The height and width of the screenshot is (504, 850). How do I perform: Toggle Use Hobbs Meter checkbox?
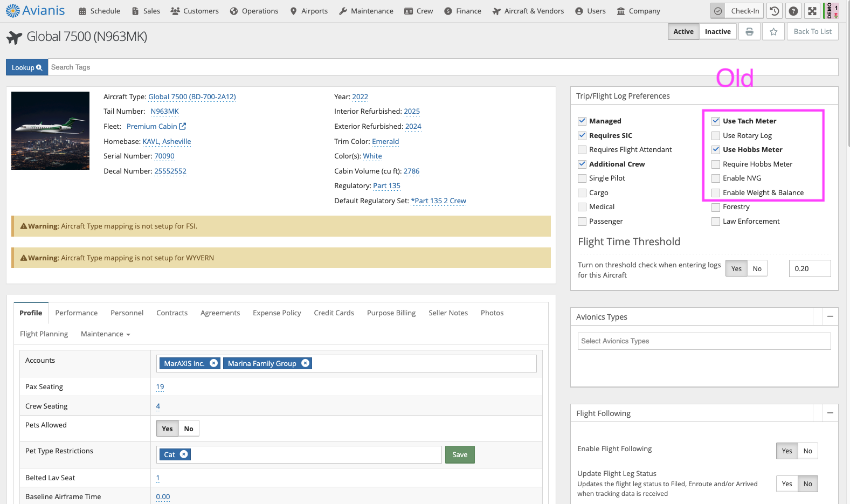[x=716, y=150]
